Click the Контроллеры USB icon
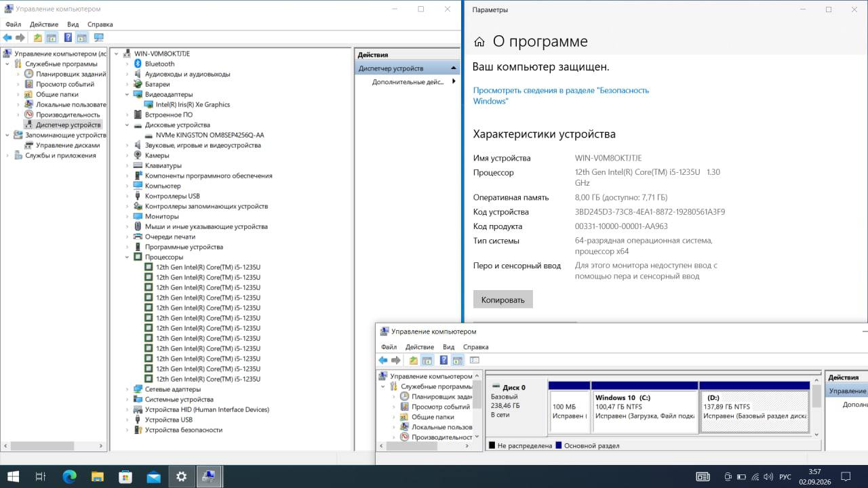This screenshot has width=868, height=488. (x=138, y=196)
